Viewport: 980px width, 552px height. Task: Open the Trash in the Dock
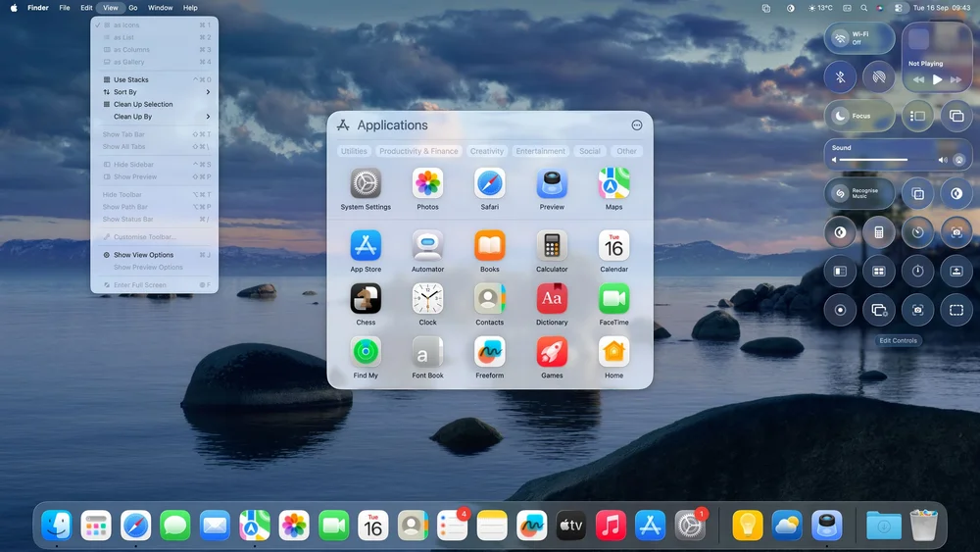[924, 526]
